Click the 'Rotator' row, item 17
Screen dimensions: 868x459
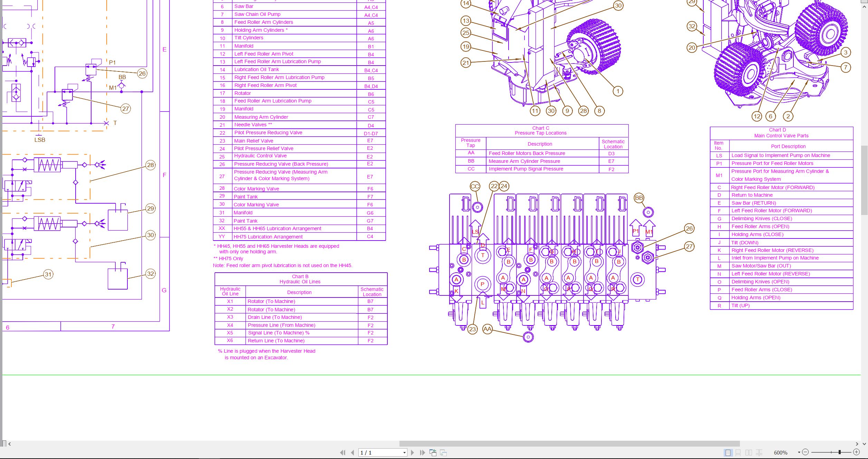point(299,94)
